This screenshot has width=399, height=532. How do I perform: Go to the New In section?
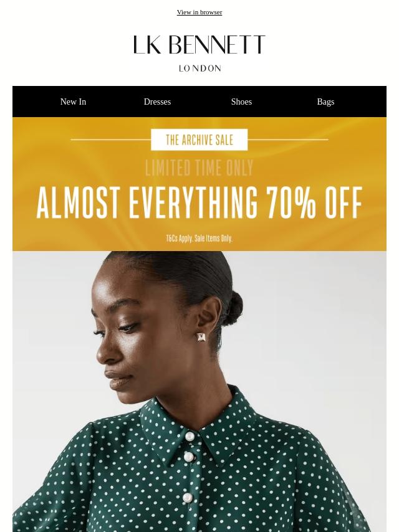pyautogui.click(x=73, y=102)
